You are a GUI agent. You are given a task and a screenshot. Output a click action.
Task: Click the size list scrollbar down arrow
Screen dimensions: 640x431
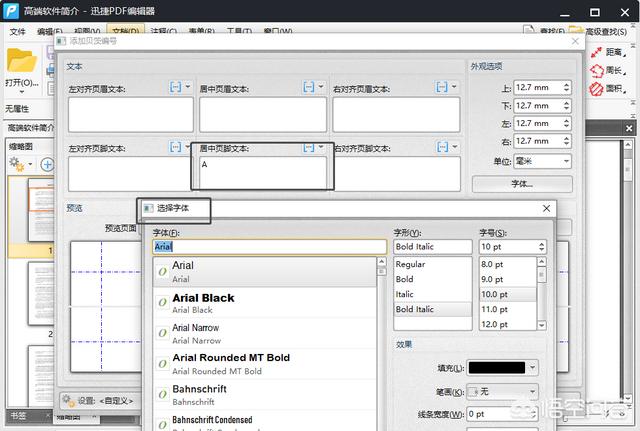click(x=542, y=325)
